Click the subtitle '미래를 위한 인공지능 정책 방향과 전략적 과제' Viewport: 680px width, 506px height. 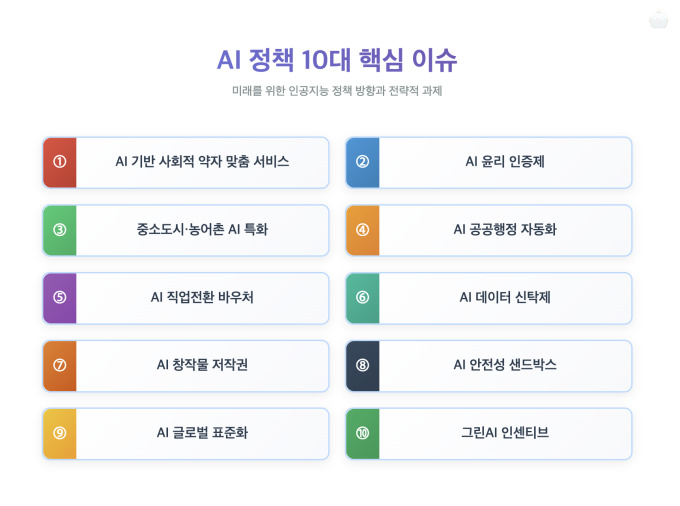(x=337, y=91)
